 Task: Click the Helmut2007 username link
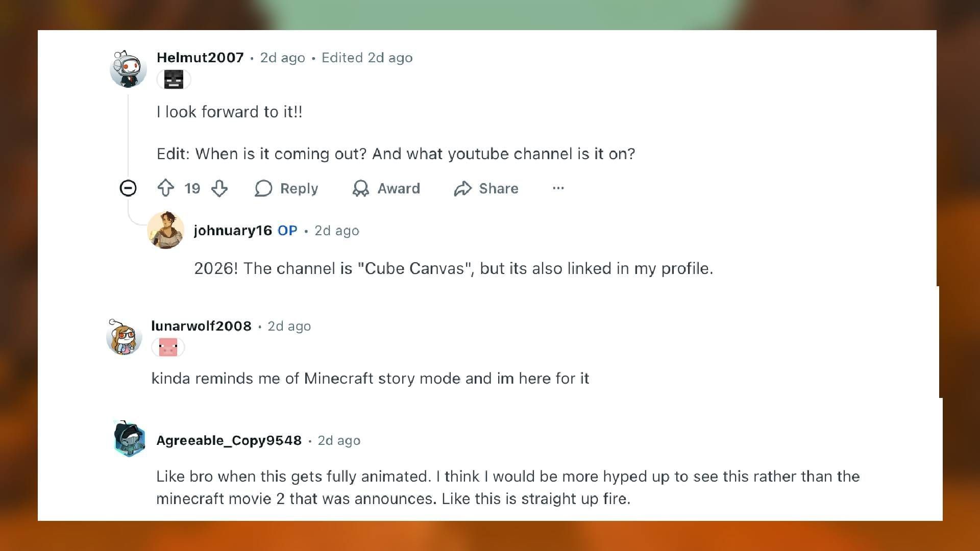(x=200, y=58)
